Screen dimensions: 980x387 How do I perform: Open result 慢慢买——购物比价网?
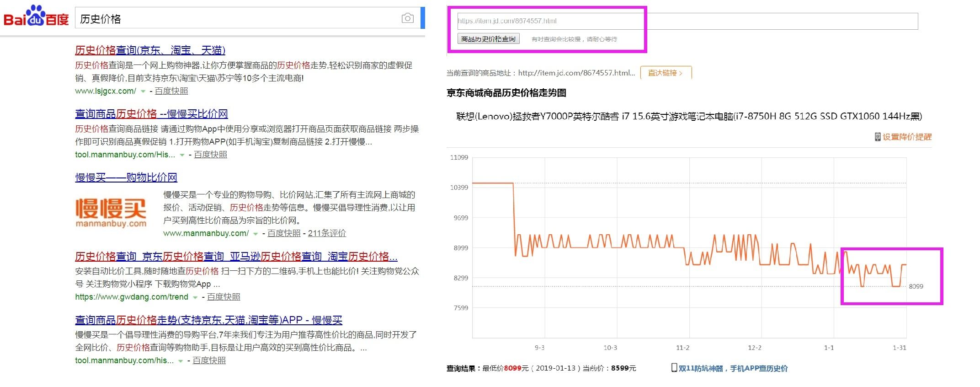[126, 177]
